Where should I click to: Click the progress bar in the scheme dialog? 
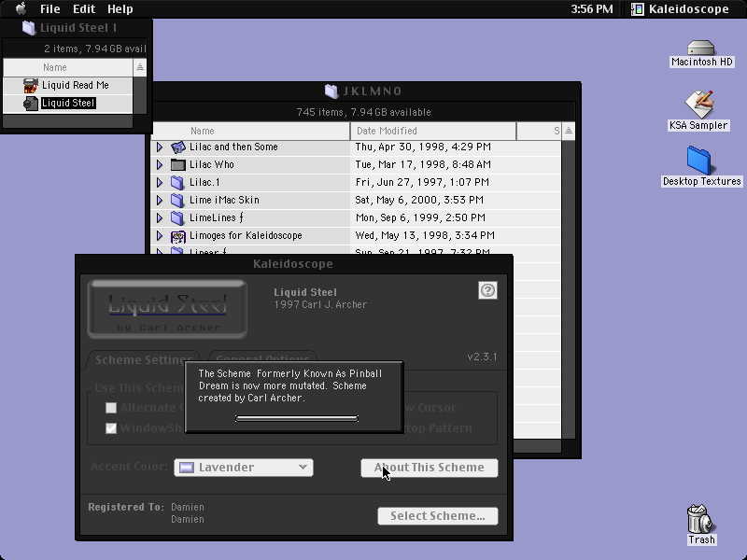296,418
